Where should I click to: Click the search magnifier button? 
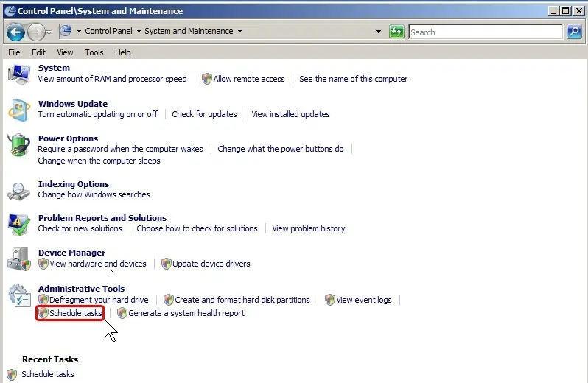tap(574, 32)
